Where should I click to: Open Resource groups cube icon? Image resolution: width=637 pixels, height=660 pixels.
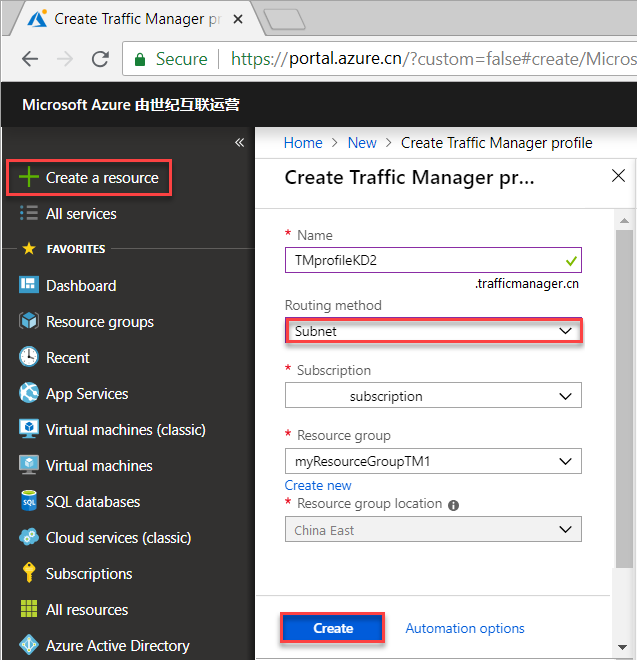click(29, 321)
